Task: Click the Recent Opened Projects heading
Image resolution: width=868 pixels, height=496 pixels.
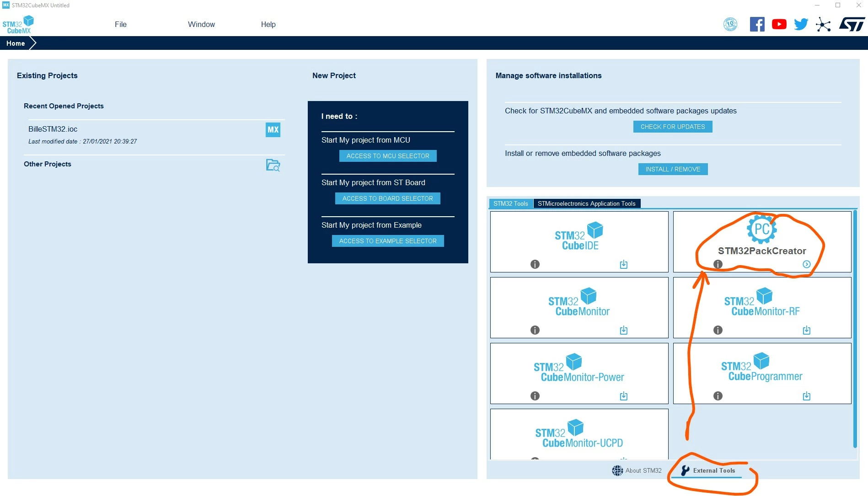Action: (x=64, y=106)
